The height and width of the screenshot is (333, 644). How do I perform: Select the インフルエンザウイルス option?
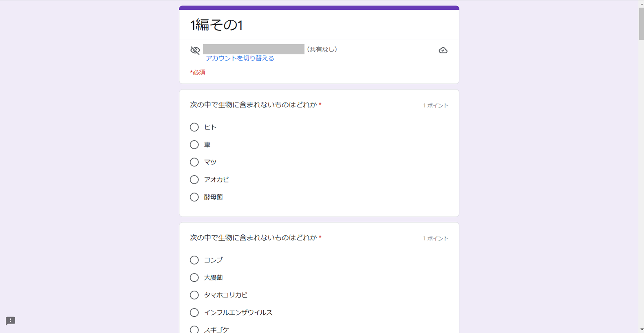coord(194,313)
